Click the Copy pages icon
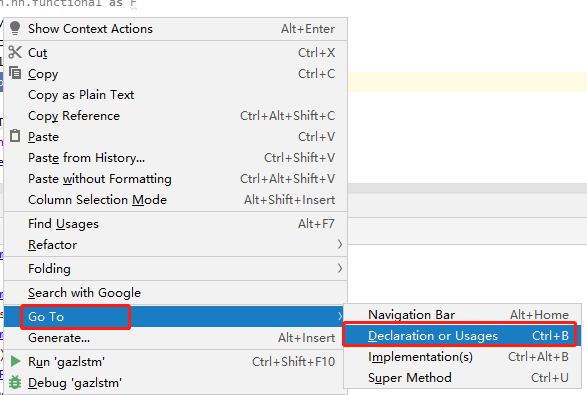This screenshot has height=395, width=587. point(15,73)
